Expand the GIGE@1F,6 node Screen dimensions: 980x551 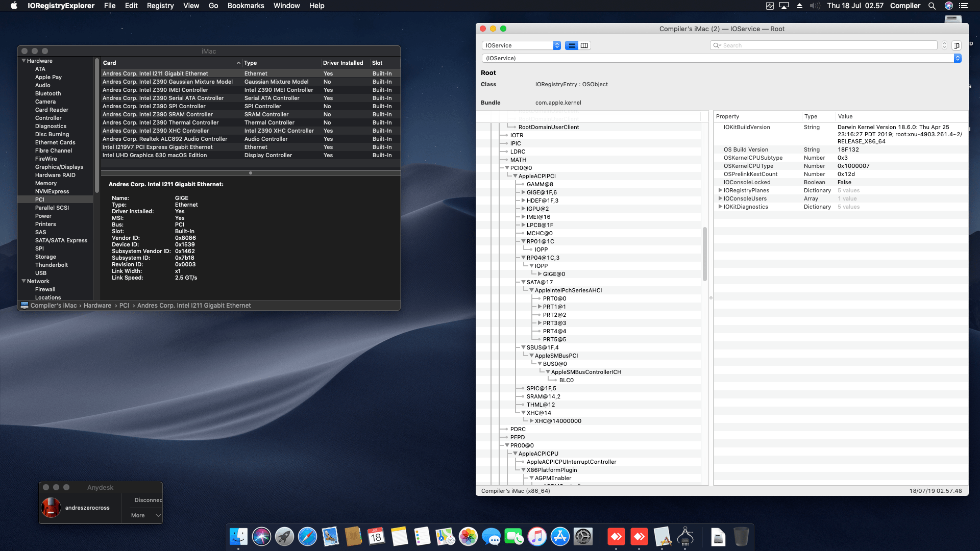point(523,192)
